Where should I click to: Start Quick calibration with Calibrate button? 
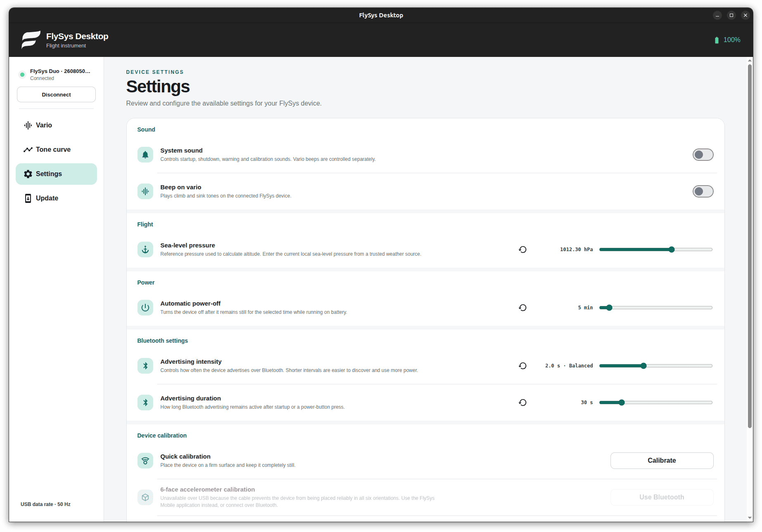(x=662, y=461)
